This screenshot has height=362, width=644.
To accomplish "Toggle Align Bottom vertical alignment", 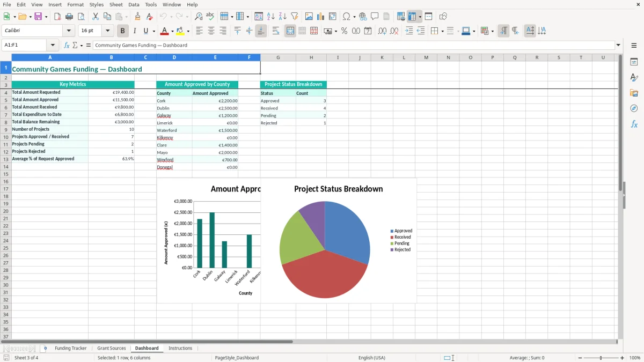I will coord(261,31).
